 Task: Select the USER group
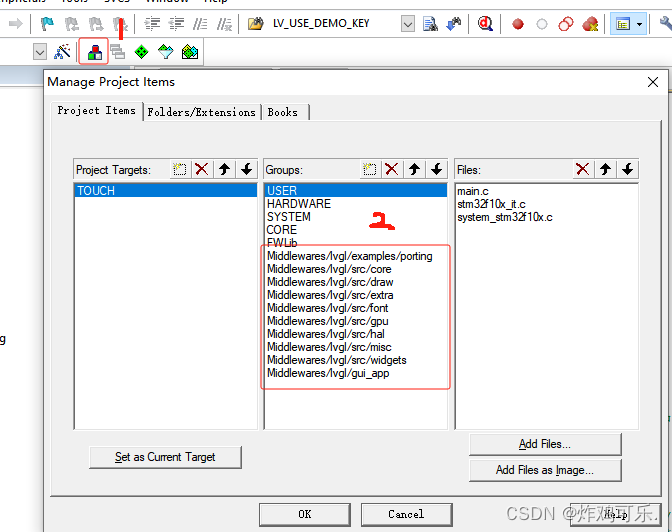[x=355, y=191]
